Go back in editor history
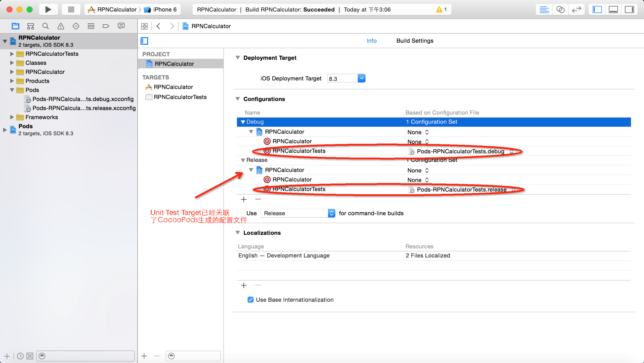644x363 pixels. pyautogui.click(x=158, y=26)
